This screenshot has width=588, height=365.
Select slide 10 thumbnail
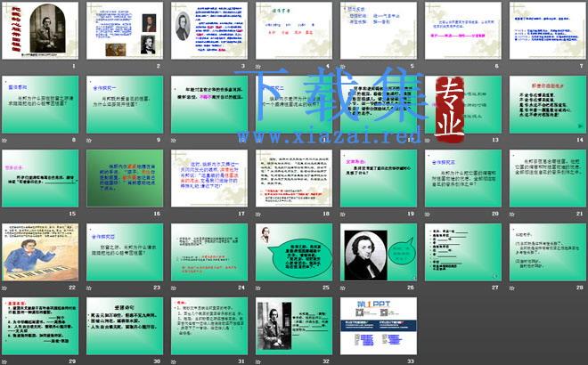coord(209,104)
